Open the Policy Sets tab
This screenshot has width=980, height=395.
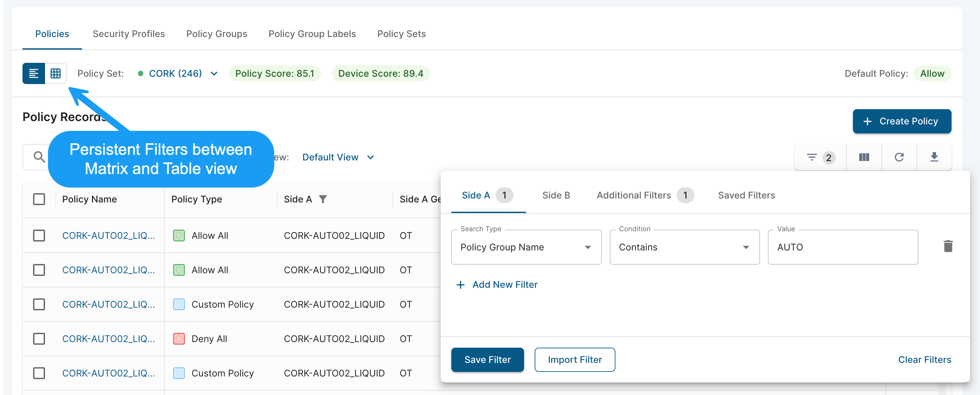tap(401, 34)
